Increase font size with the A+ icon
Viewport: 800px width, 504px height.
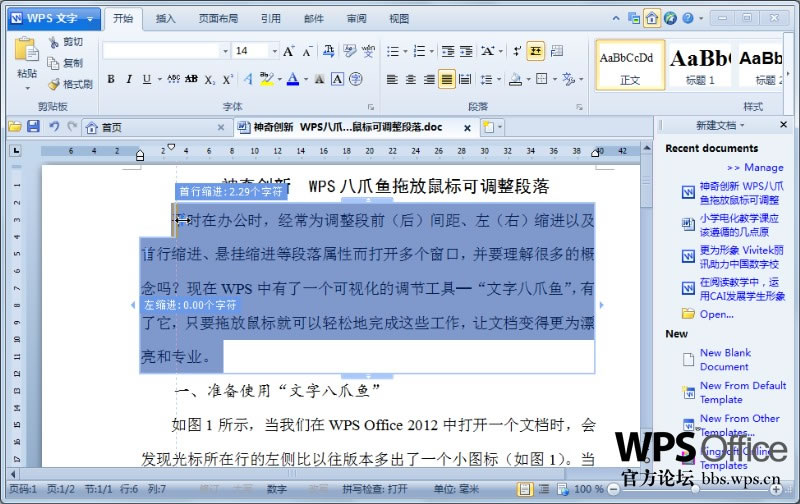pos(288,51)
